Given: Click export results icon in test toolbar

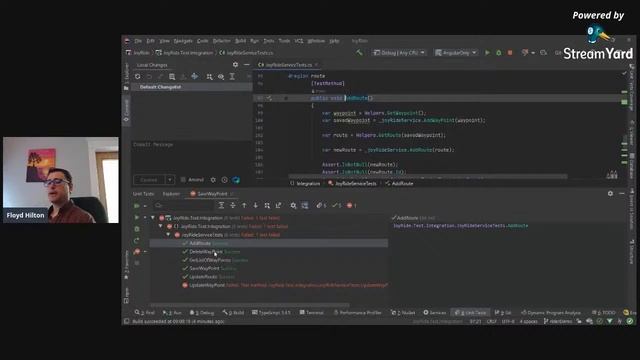Looking at the screenshot, I should [278, 205].
